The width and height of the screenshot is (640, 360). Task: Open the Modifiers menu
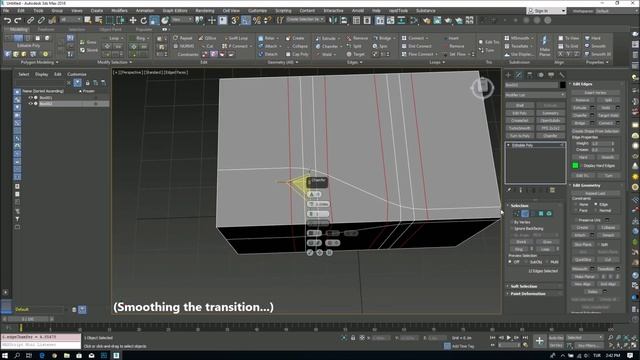119,11
